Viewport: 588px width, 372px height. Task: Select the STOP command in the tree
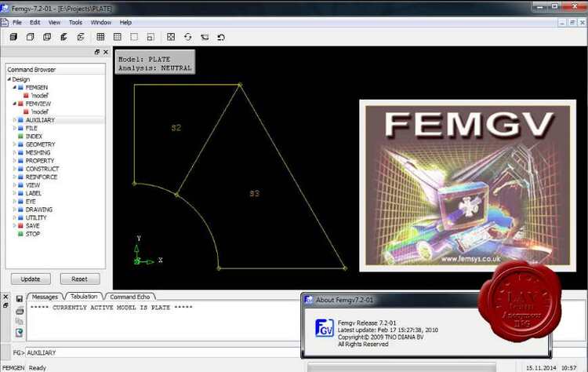coord(32,234)
